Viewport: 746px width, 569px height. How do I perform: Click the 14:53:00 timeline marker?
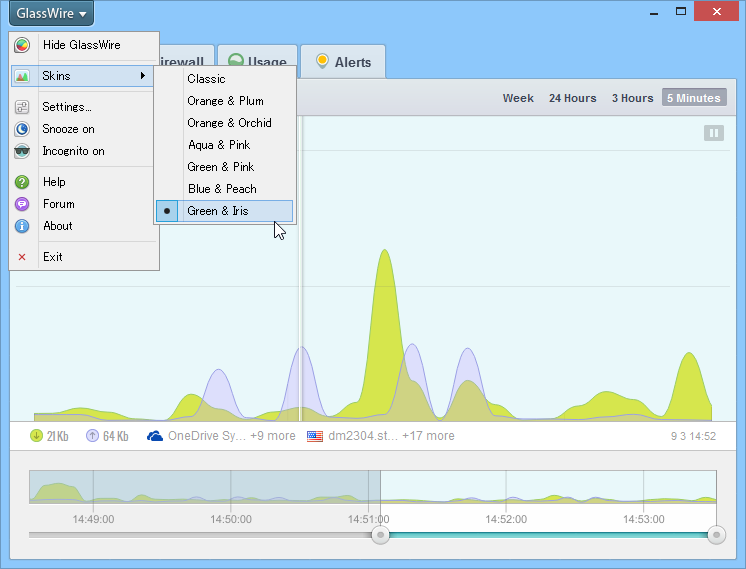point(644,520)
